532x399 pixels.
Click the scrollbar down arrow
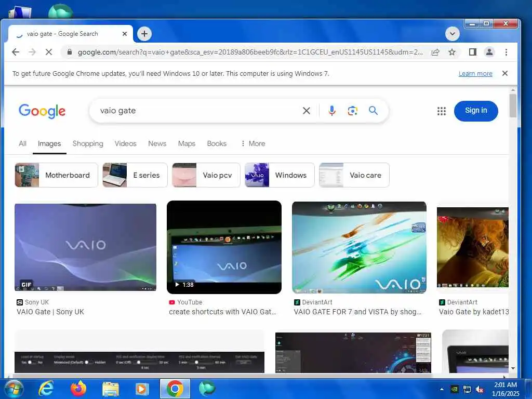(513, 368)
